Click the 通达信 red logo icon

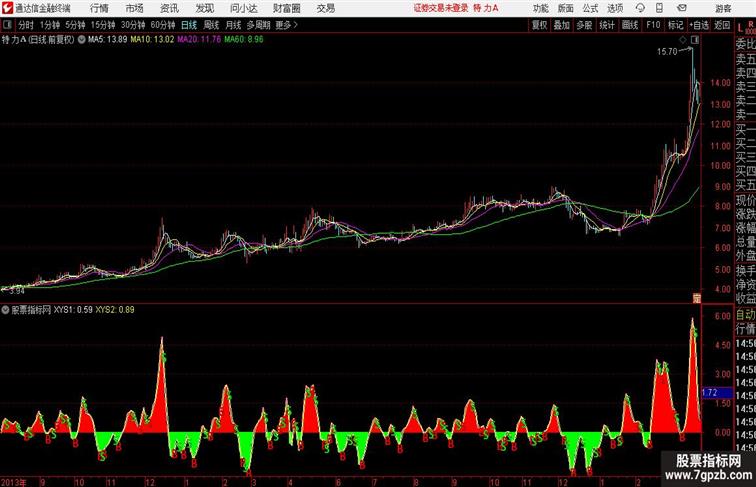[7, 8]
